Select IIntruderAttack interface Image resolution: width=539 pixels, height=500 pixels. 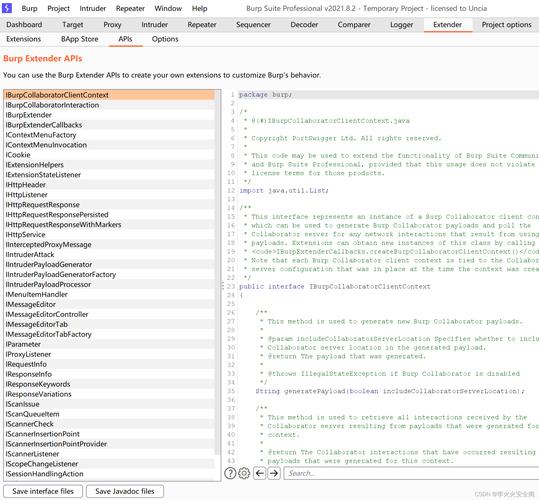[109, 254]
